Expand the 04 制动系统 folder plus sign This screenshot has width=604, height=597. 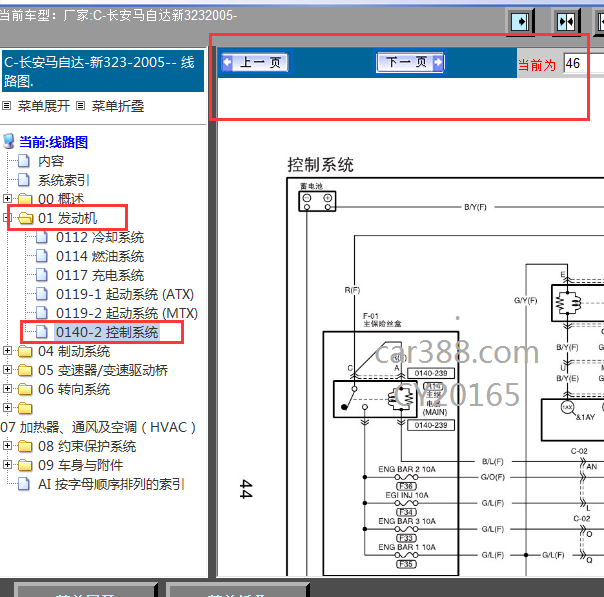pos(7,350)
